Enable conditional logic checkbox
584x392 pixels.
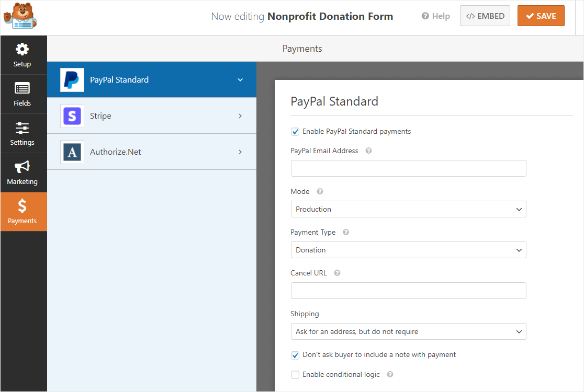tap(295, 375)
